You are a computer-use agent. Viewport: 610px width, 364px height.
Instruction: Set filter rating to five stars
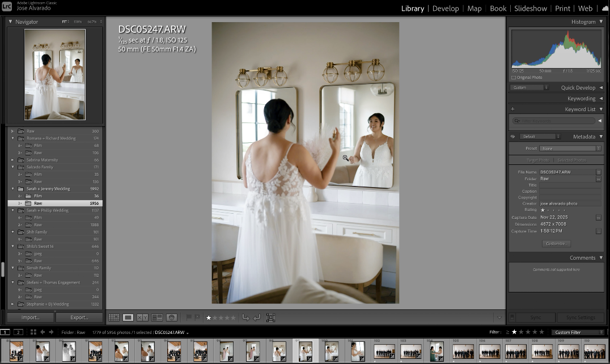click(541, 332)
